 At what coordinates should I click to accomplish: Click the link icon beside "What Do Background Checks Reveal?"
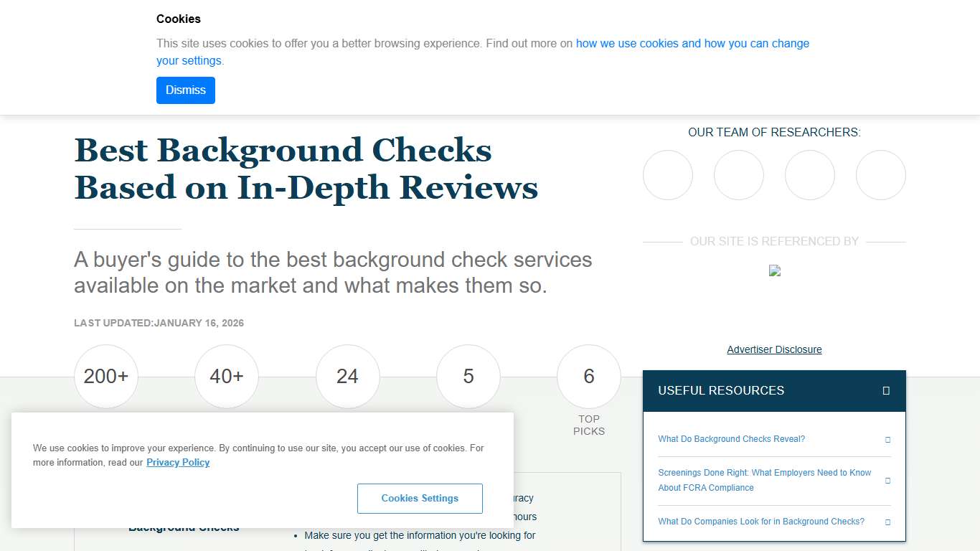click(x=887, y=438)
